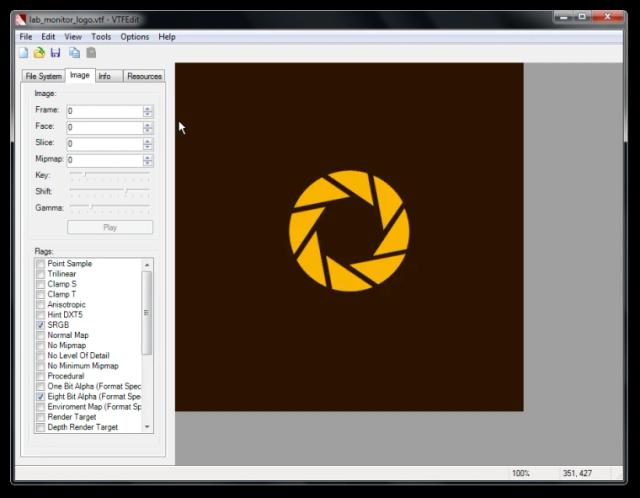Switch to the Info tab
Viewport: 640px width, 498px height.
pos(108,76)
